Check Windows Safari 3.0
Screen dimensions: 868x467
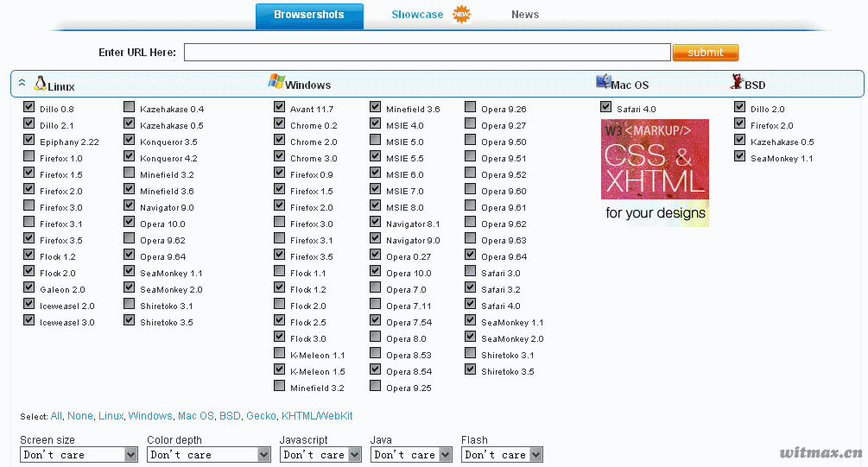(470, 270)
